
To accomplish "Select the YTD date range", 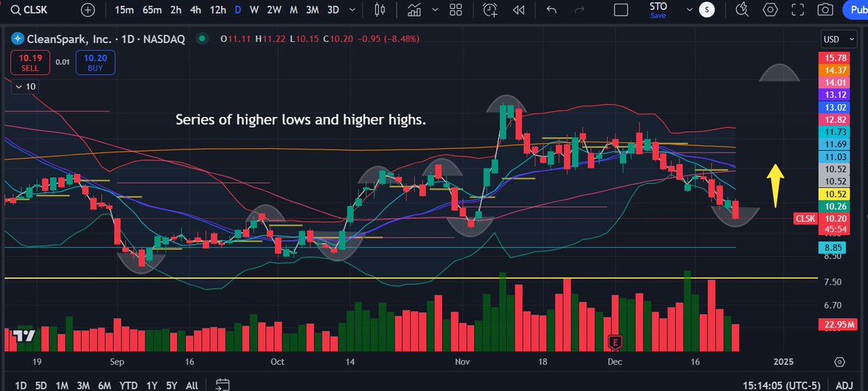I will pyautogui.click(x=129, y=385).
